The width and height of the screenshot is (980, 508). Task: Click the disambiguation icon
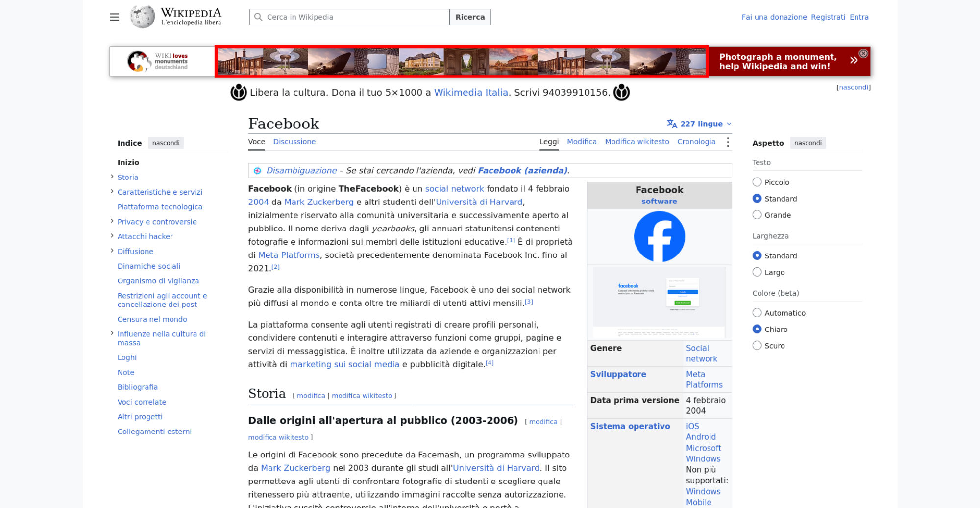click(257, 171)
